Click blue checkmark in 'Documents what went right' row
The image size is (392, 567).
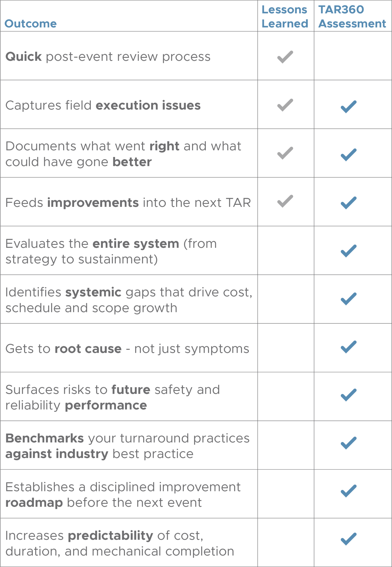(x=348, y=155)
